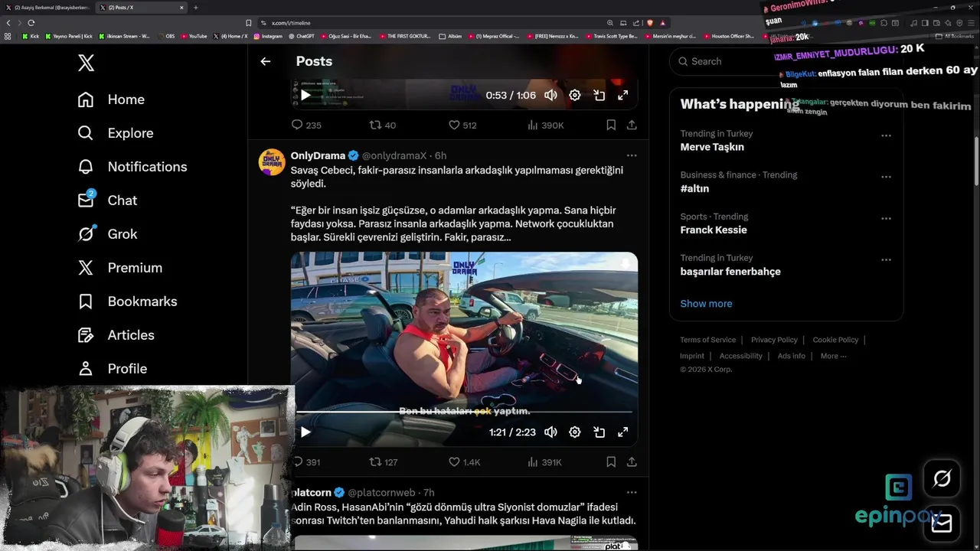Open the @onlydramaX handle link
980x551 pixels.
point(394,155)
